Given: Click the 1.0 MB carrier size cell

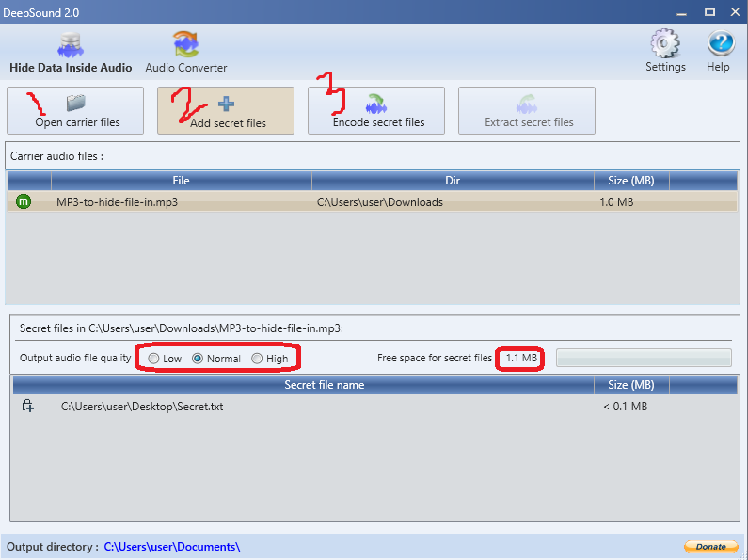Looking at the screenshot, I should click(616, 202).
